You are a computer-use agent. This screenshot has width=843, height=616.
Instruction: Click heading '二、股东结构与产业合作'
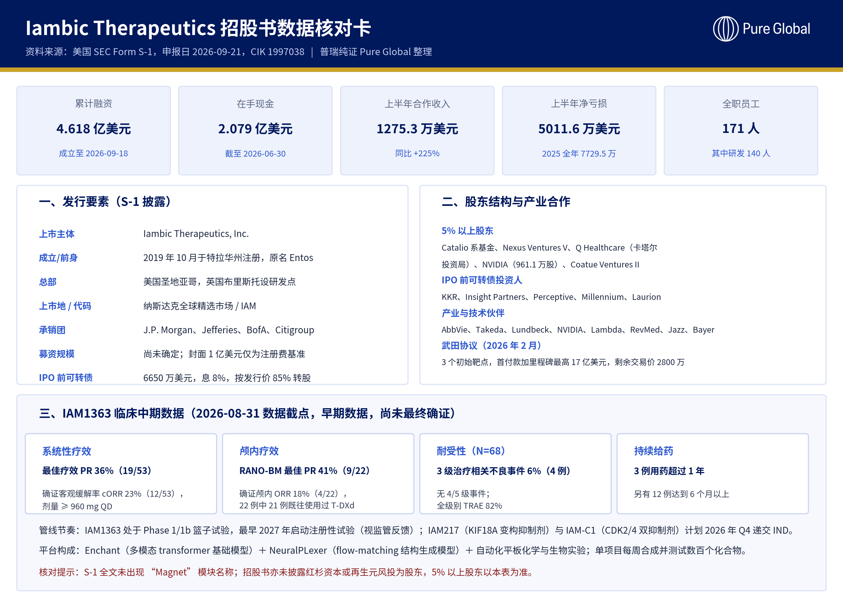tap(506, 202)
